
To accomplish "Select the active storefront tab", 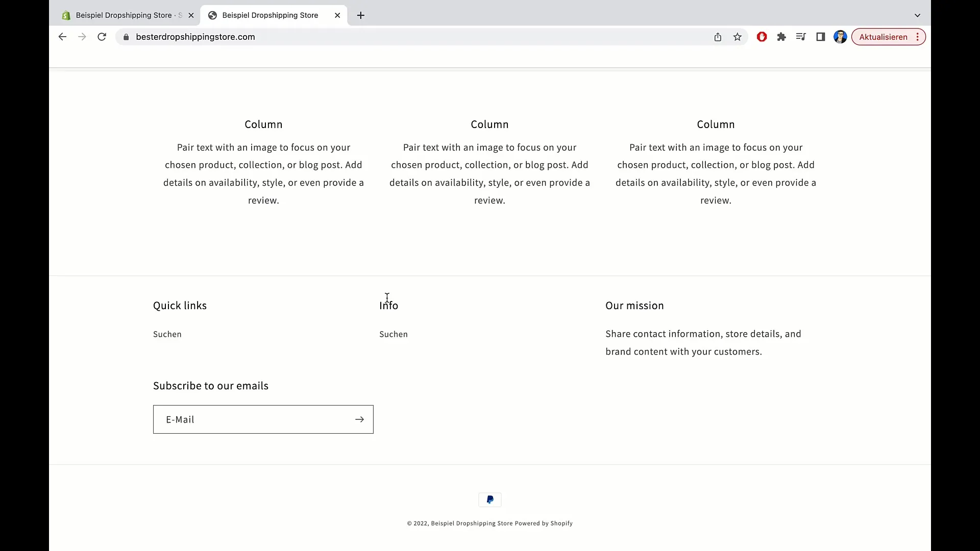I will [x=274, y=15].
